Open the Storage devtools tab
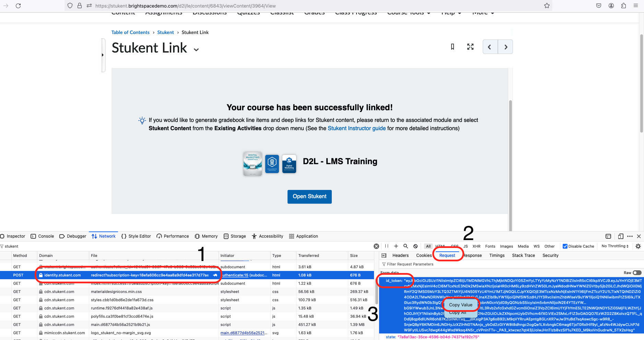The width and height of the screenshot is (644, 340). pos(235,236)
